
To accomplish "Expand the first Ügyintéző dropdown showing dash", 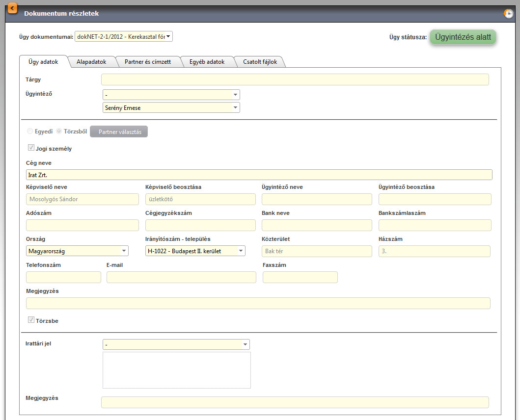I will 171,95.
